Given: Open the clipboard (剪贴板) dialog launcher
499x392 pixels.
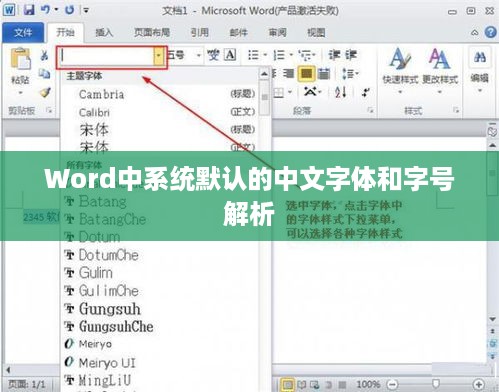Looking at the screenshot, I should [50, 110].
